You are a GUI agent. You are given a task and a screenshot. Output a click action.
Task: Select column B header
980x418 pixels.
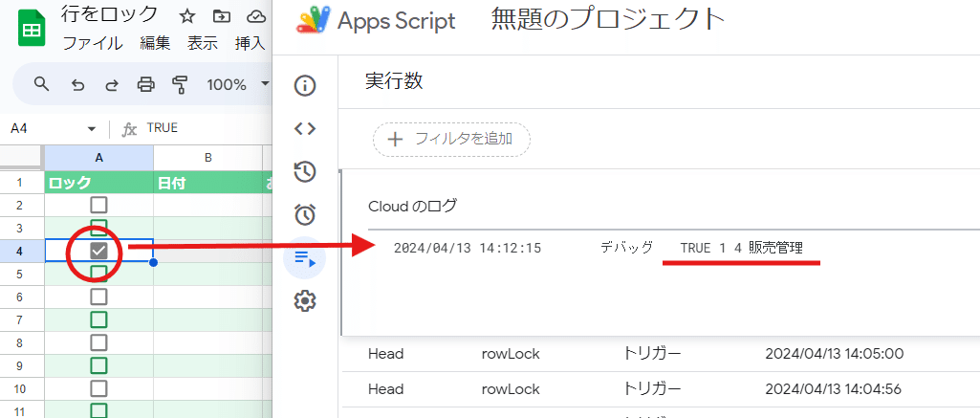pyautogui.click(x=208, y=158)
